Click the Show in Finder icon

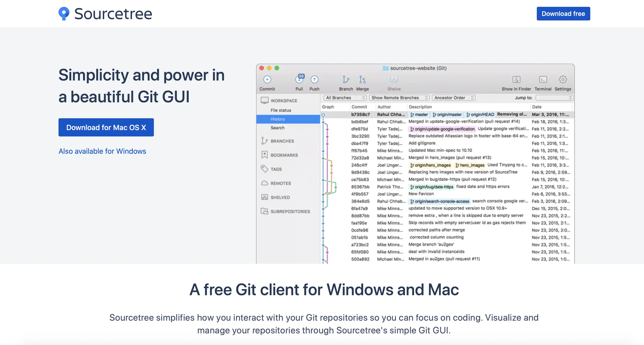516,80
